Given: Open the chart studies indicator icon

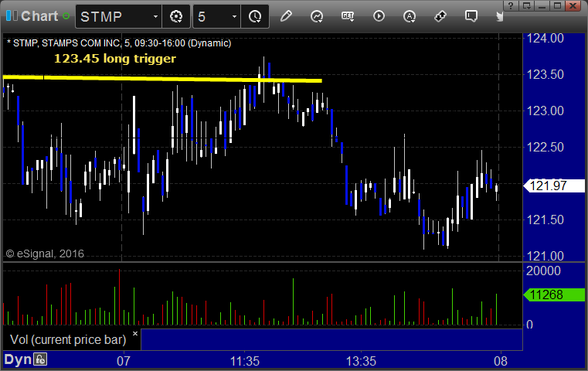Looking at the screenshot, I should click(317, 16).
